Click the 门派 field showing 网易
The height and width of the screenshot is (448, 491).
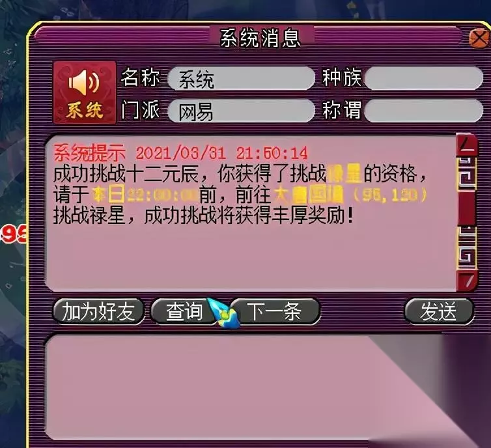coord(241,111)
